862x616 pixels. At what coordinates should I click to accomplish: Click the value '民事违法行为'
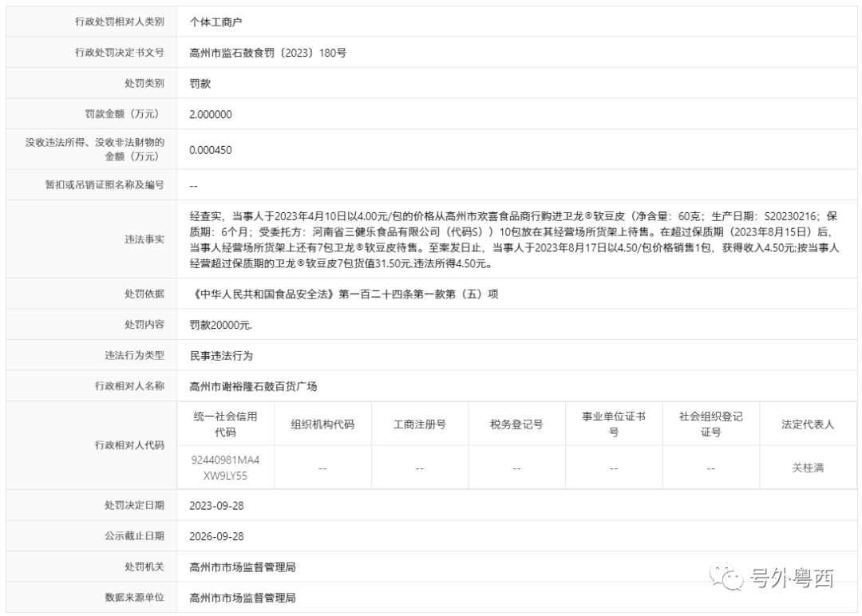pyautogui.click(x=221, y=356)
